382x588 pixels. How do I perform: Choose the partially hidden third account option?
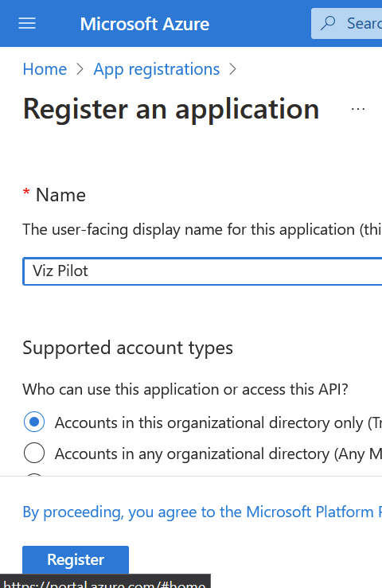pos(34,475)
